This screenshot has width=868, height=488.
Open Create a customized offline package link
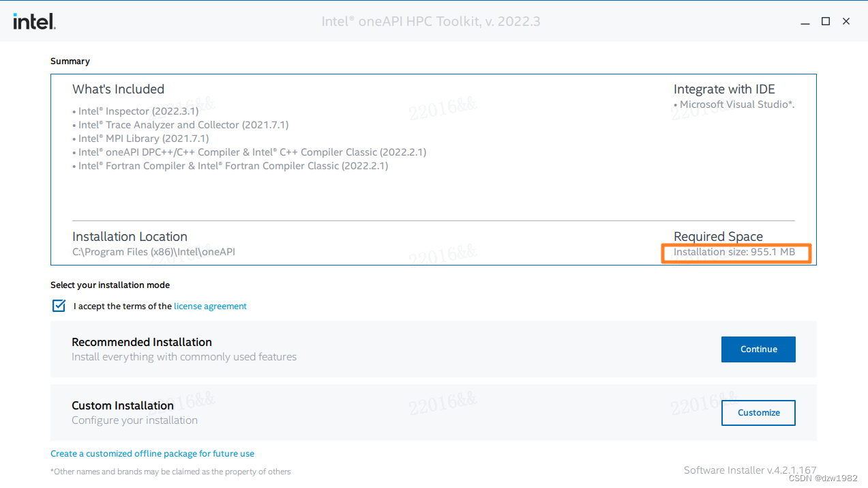[152, 454]
